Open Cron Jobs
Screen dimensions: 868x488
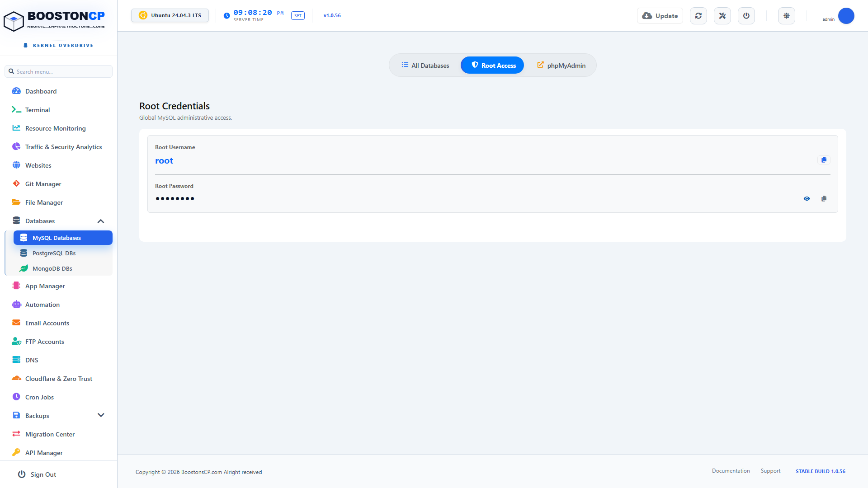pos(59,397)
